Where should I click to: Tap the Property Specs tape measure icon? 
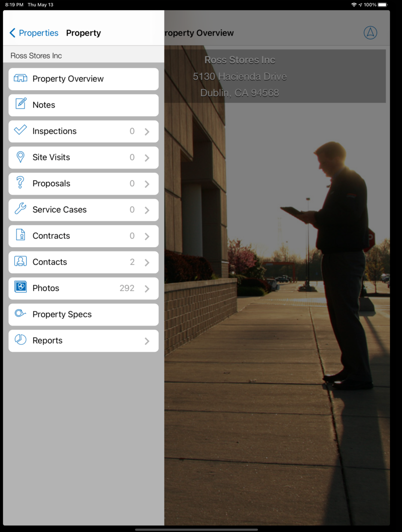tap(21, 314)
